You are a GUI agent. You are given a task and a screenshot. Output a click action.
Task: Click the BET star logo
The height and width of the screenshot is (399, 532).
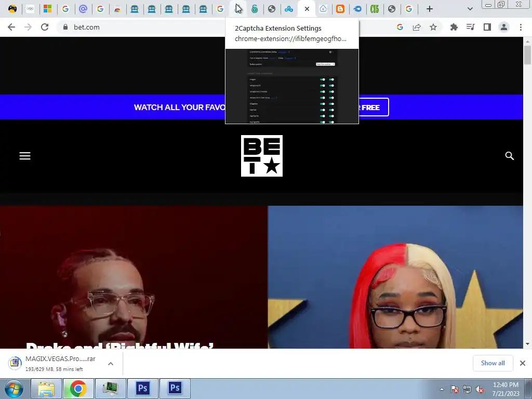262,156
